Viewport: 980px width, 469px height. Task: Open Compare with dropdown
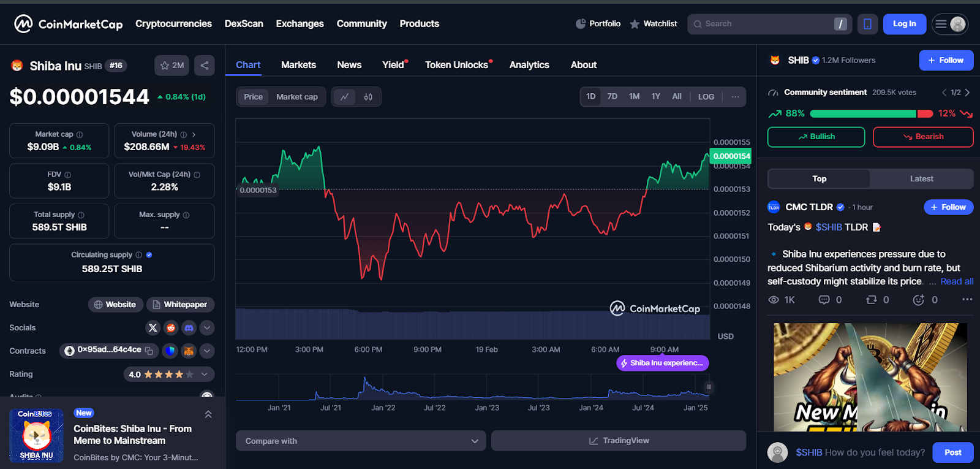tap(361, 441)
